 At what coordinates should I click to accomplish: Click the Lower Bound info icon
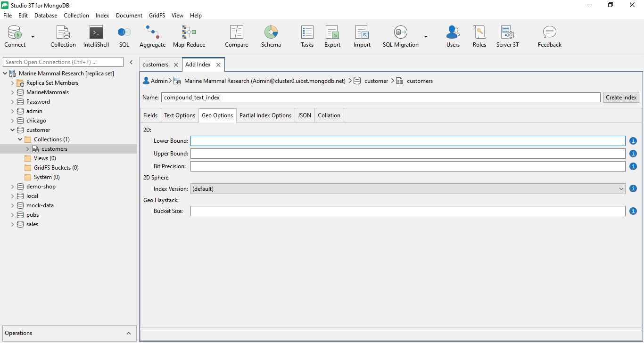click(x=633, y=140)
